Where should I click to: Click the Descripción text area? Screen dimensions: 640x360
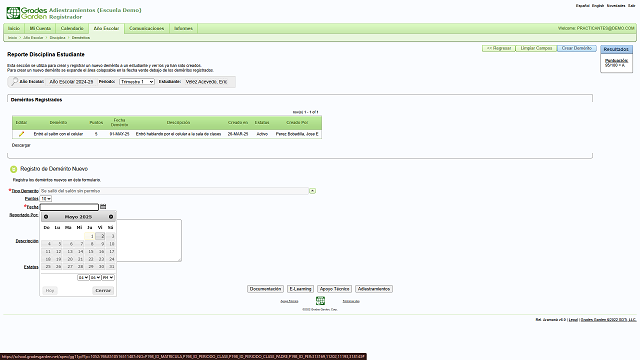[149, 240]
